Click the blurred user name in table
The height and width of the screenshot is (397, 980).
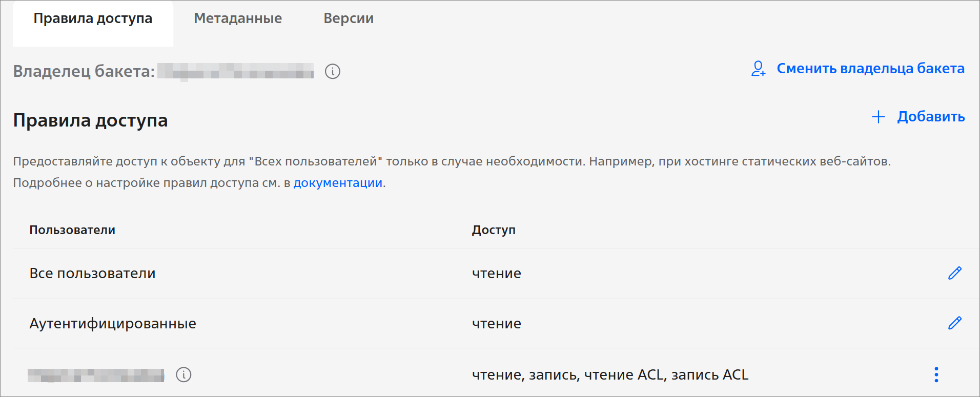tap(96, 375)
